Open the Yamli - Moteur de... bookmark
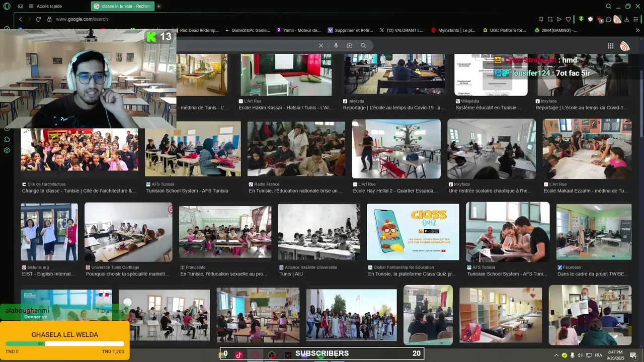 coord(298,30)
